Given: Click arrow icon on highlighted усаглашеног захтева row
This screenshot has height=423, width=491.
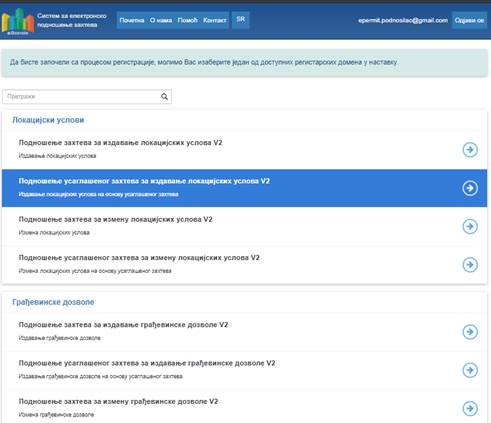Looking at the screenshot, I should [x=470, y=188].
